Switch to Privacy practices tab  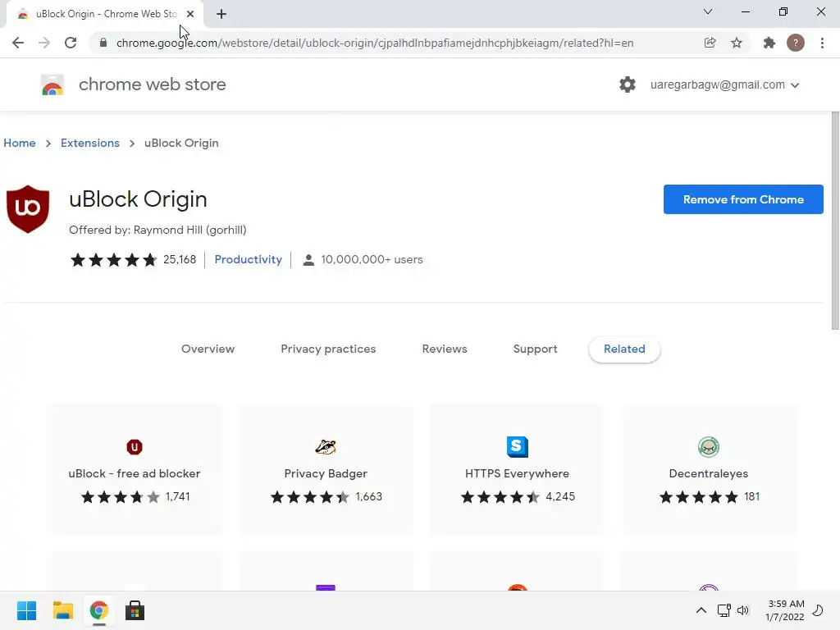pyautogui.click(x=328, y=349)
